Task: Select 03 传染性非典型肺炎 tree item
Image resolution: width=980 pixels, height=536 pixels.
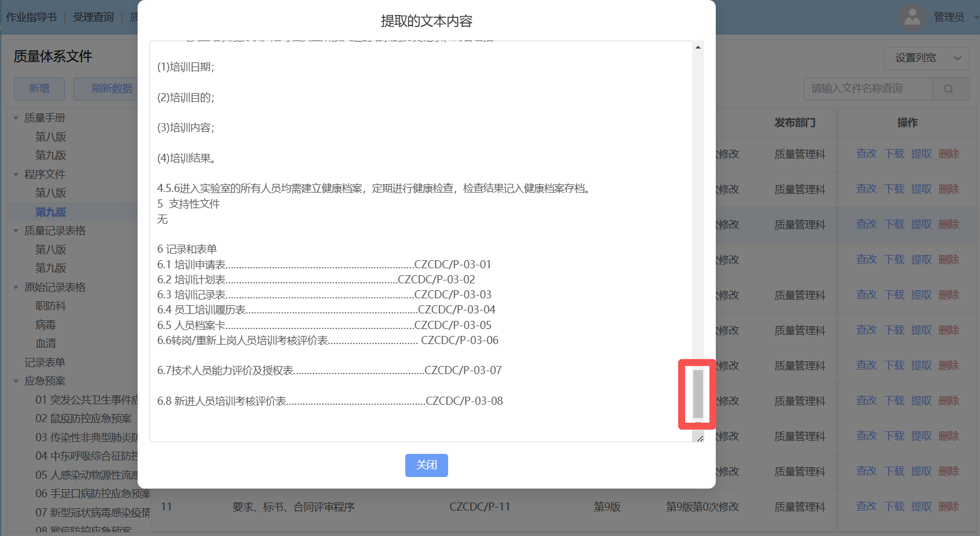Action: point(87,437)
